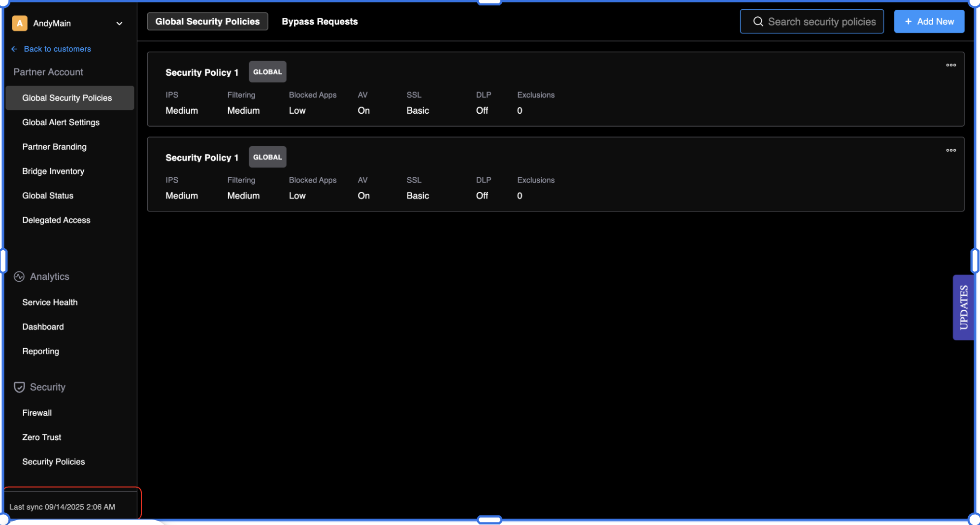
Task: Go to Partner Branding page
Action: click(54, 147)
